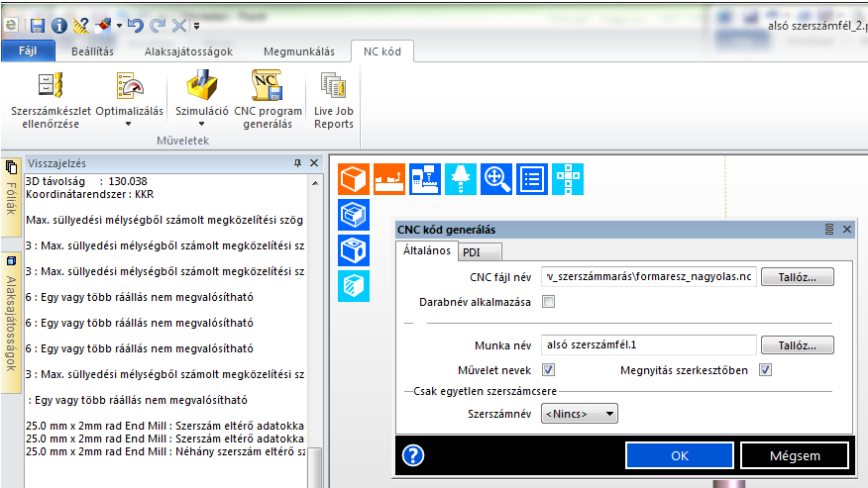868x488 pixels.
Task: Click the Munka név input field
Action: point(648,344)
